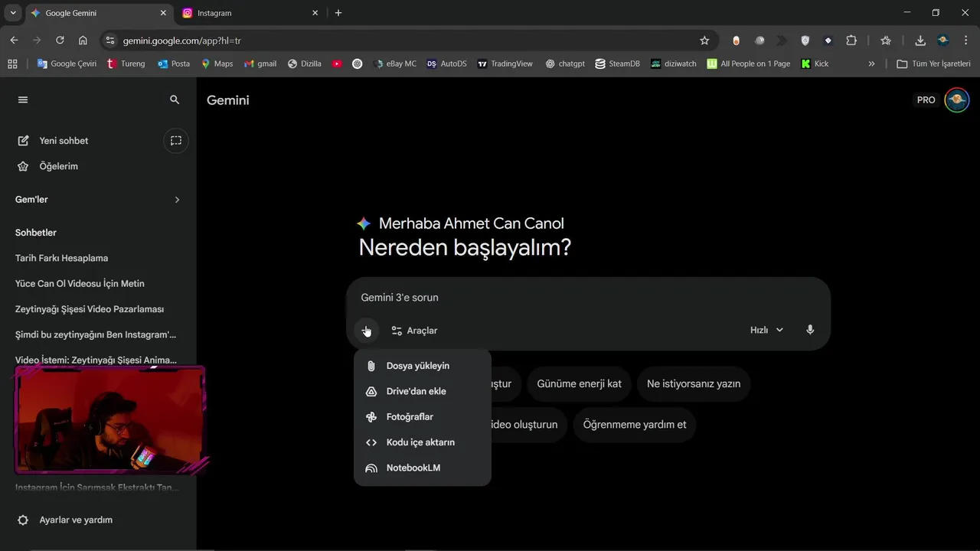Go to the browser home page icon
Image resolution: width=980 pixels, height=551 pixels.
[x=83, y=41]
